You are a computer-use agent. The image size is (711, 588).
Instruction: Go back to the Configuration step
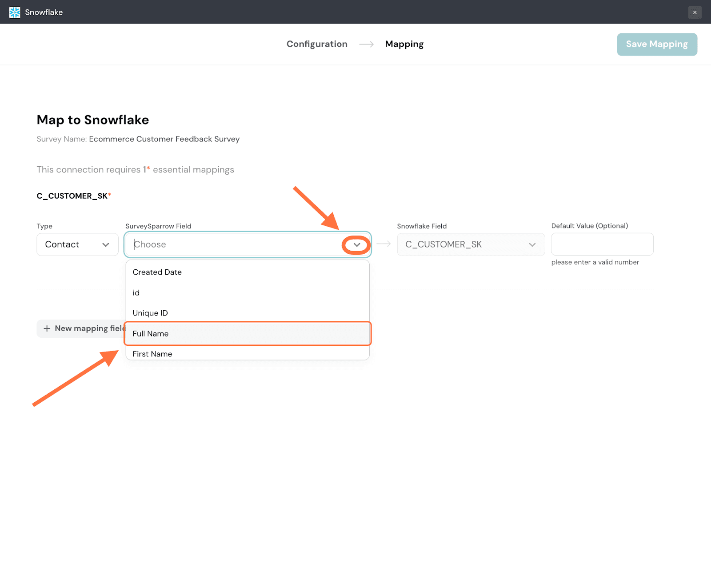pos(317,44)
